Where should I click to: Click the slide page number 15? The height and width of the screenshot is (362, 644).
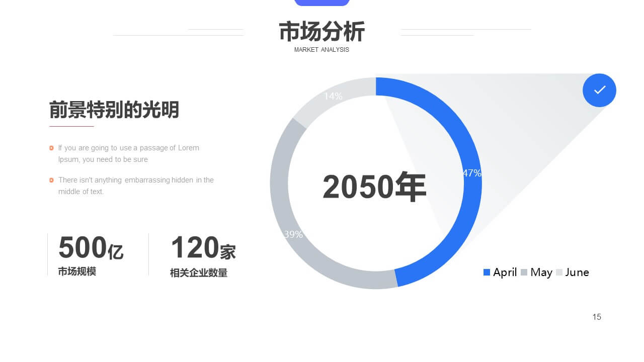(x=597, y=317)
